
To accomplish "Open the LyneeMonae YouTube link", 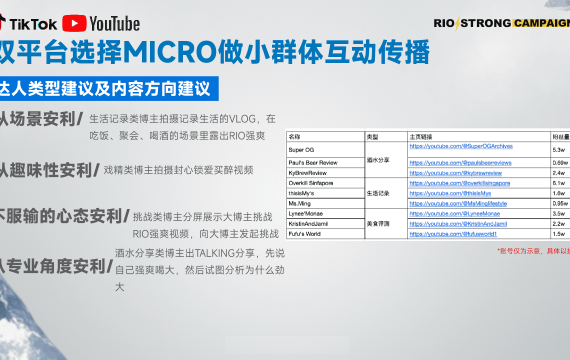I will coord(454,214).
